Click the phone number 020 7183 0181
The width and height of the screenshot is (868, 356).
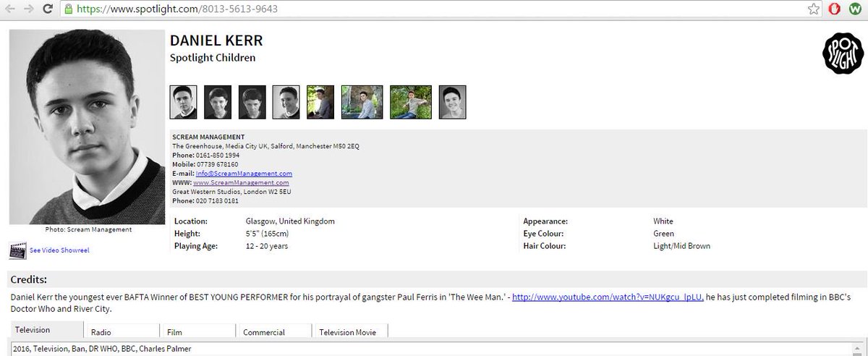217,201
